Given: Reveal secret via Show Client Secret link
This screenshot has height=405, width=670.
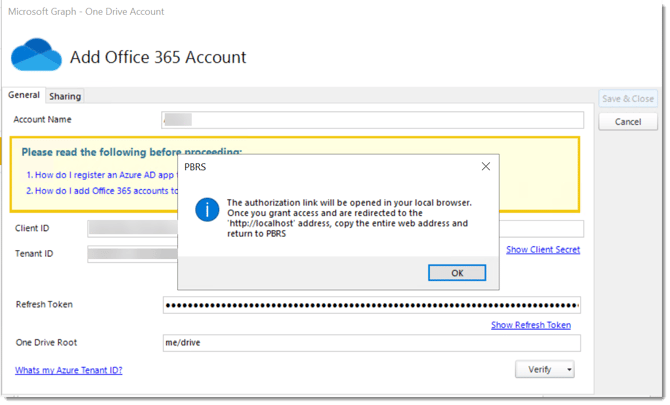Looking at the screenshot, I should (543, 249).
